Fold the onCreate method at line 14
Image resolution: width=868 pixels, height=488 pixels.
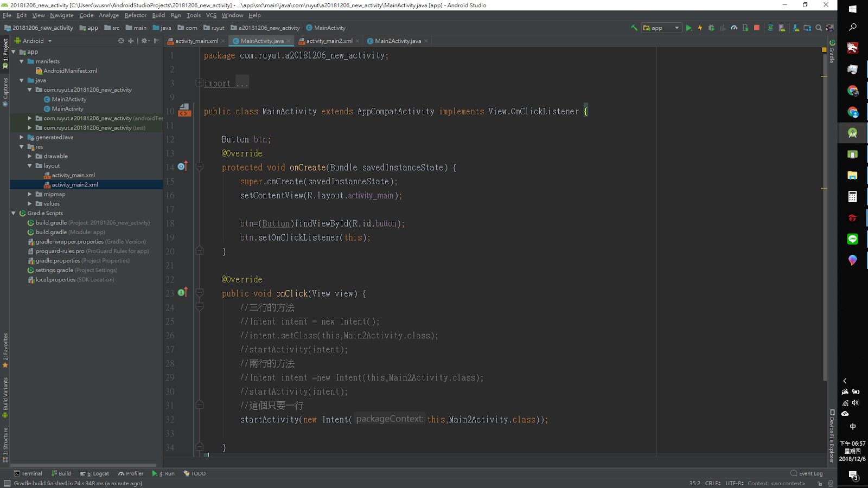(x=199, y=166)
